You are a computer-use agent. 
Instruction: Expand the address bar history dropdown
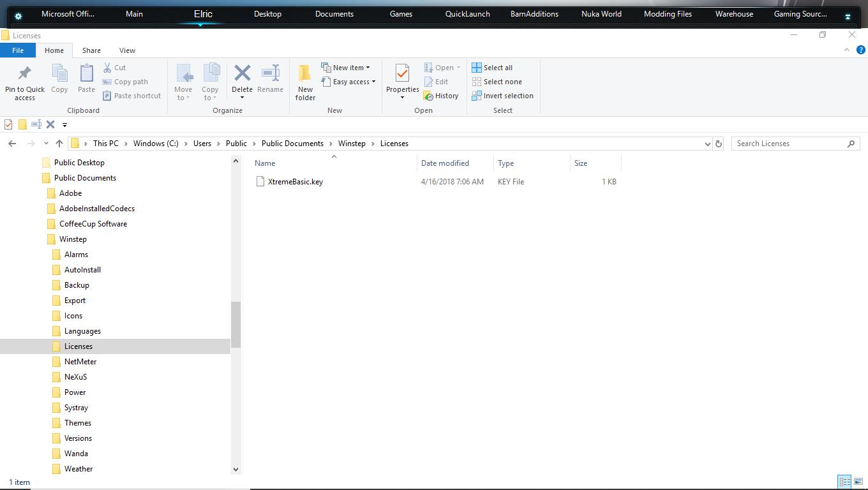click(x=707, y=144)
